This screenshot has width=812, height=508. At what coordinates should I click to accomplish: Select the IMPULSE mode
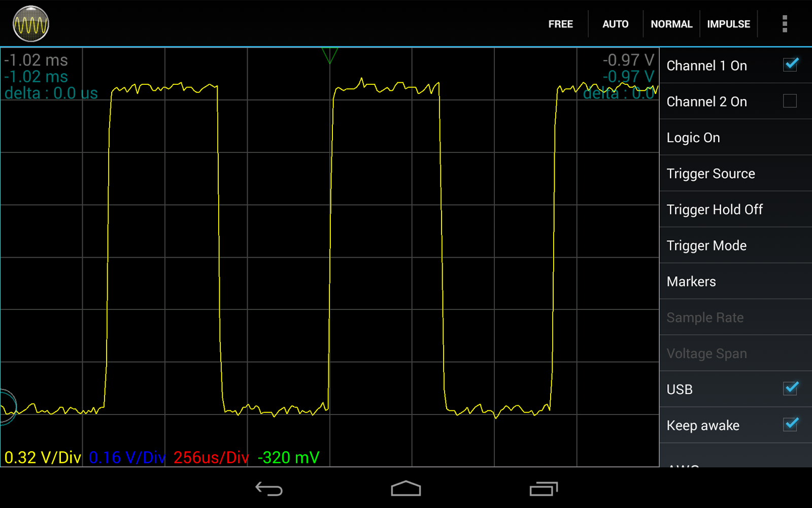(728, 23)
